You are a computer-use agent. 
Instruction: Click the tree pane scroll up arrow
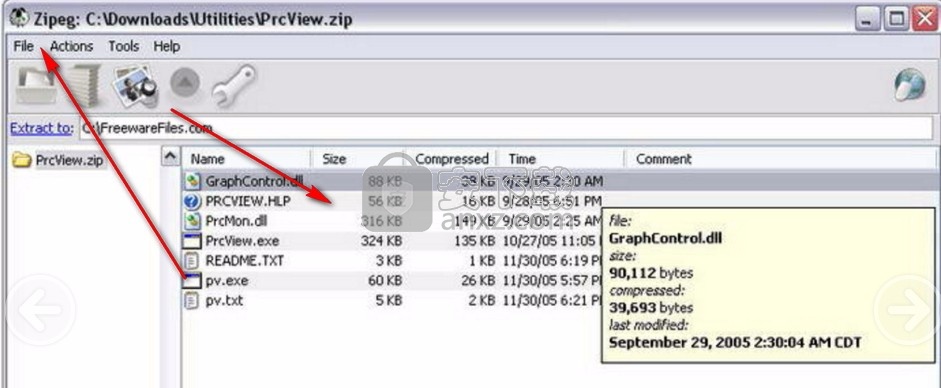(170, 157)
